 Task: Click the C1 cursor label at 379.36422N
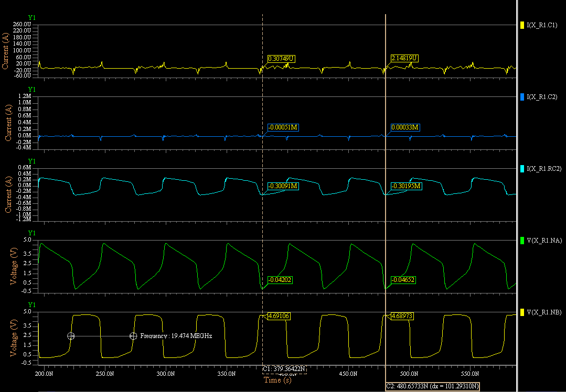[x=284, y=369]
